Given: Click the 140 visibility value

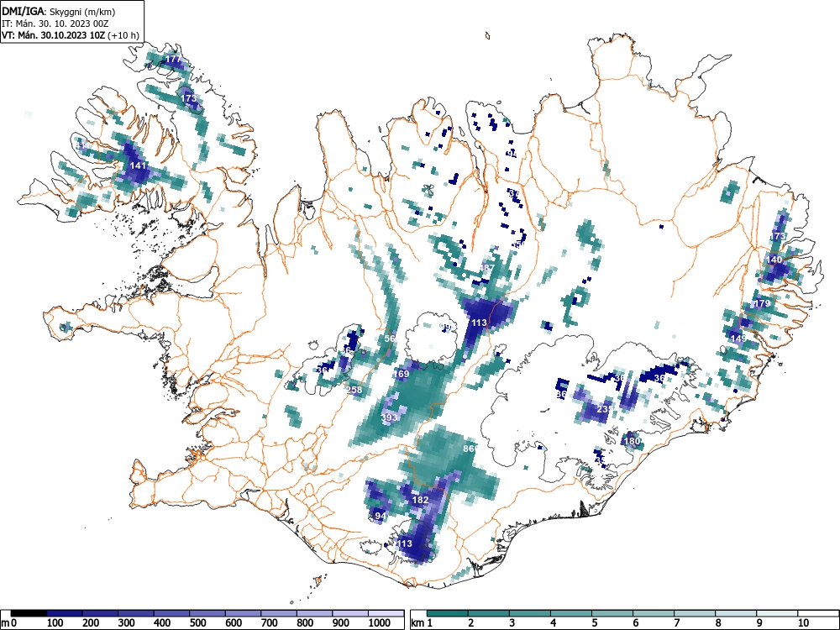Looking at the screenshot, I should coord(774,260).
